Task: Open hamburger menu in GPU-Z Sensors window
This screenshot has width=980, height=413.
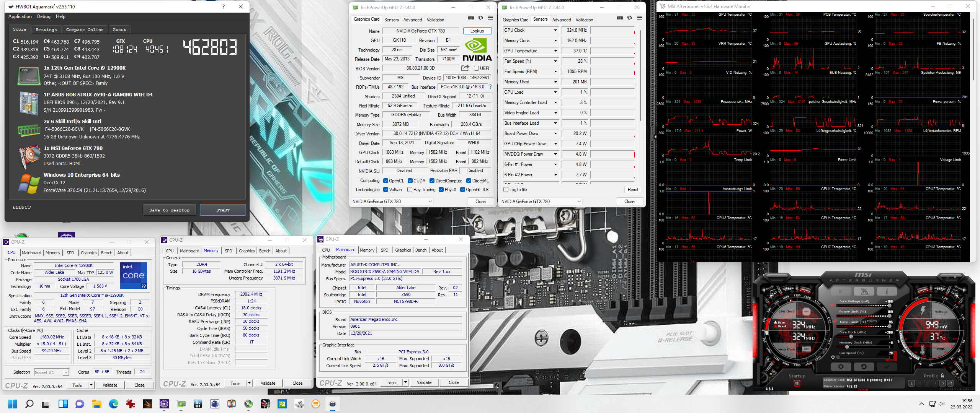Action: pos(639,18)
